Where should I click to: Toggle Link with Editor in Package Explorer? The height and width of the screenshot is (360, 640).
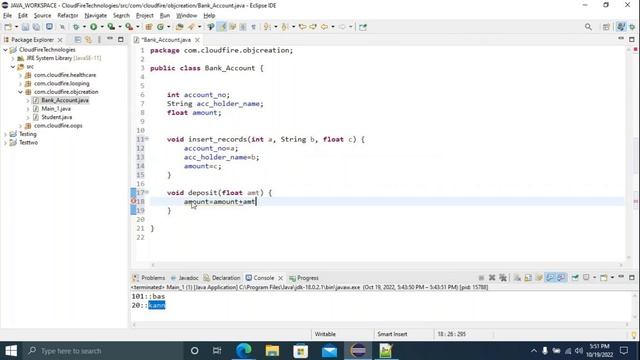click(x=88, y=40)
